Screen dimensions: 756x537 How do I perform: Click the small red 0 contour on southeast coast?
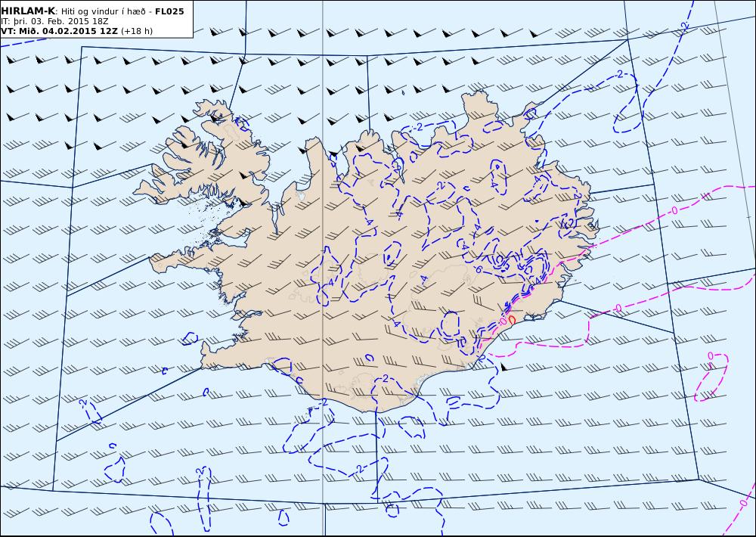coord(512,319)
